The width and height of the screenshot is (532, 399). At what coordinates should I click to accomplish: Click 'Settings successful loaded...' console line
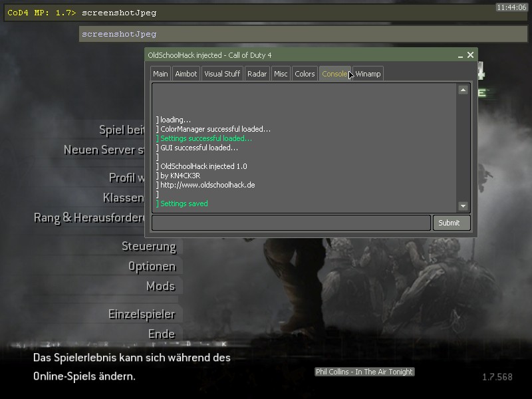pos(204,138)
